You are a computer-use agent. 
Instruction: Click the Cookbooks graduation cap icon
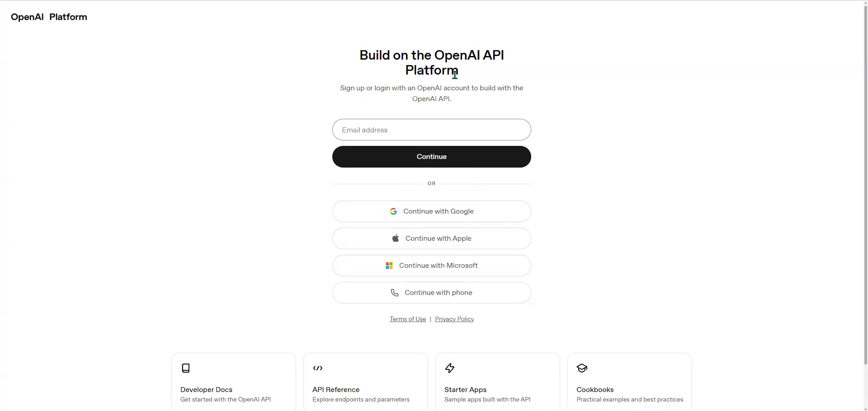pyautogui.click(x=582, y=368)
